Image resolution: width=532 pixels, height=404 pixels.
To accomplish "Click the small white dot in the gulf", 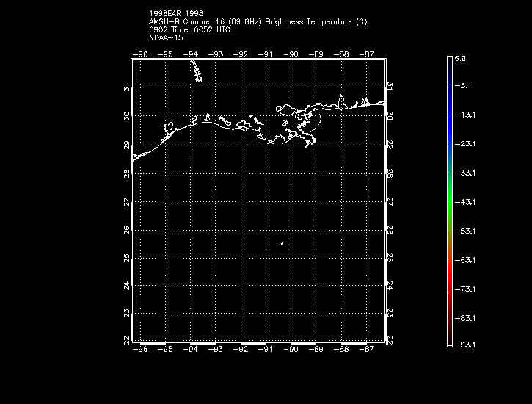I will pyautogui.click(x=281, y=243).
